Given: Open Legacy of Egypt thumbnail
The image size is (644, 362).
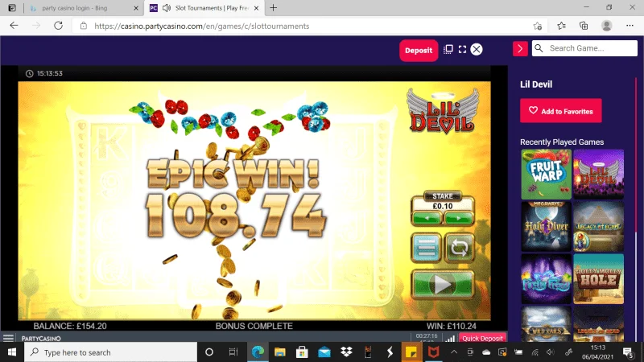Looking at the screenshot, I should [x=598, y=226].
